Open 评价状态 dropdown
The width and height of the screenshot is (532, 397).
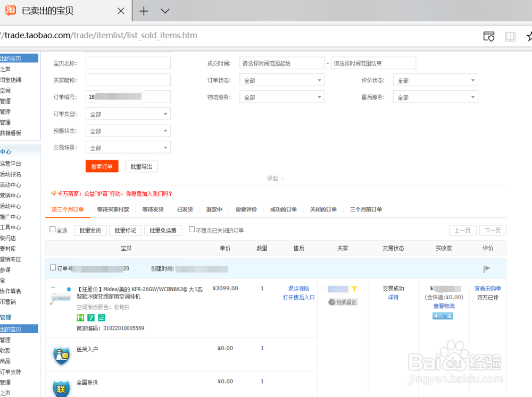(x=436, y=80)
